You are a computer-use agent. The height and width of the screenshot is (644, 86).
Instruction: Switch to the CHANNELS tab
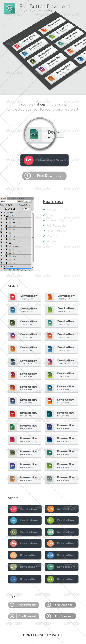(12, 198)
